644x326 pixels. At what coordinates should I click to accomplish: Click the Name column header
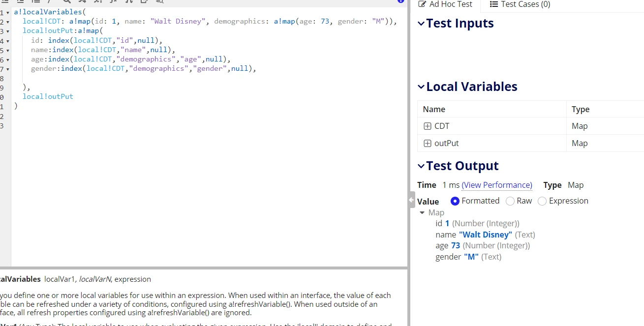point(492,109)
